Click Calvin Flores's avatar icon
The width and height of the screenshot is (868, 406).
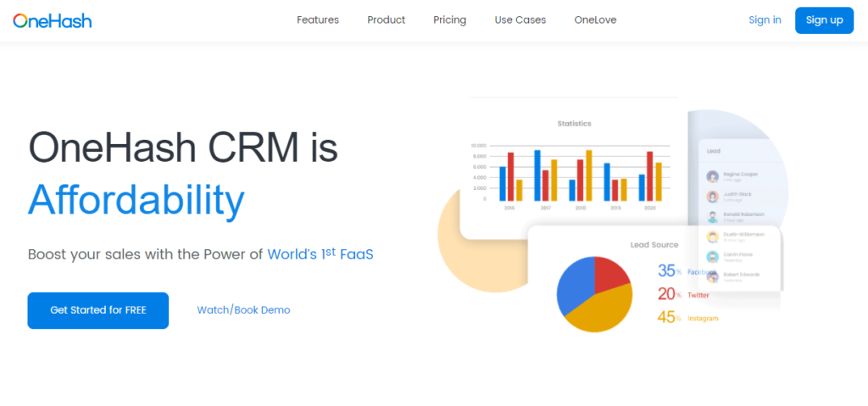coord(713,257)
